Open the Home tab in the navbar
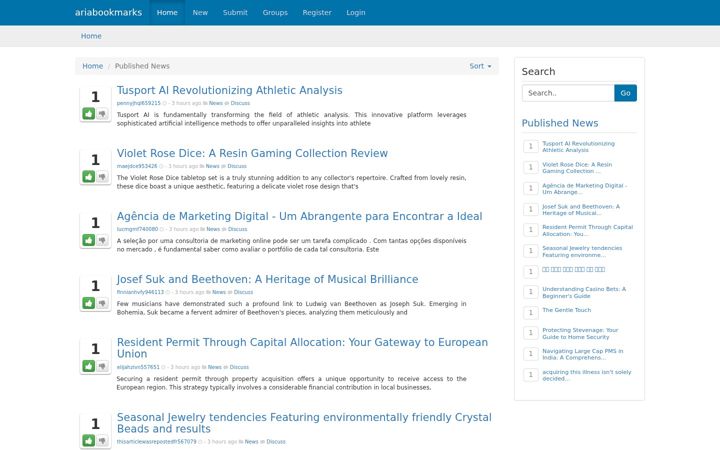 [x=167, y=12]
